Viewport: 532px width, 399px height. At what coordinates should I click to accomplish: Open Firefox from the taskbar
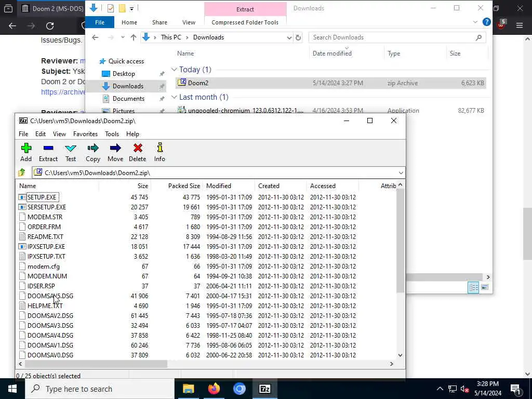214,389
